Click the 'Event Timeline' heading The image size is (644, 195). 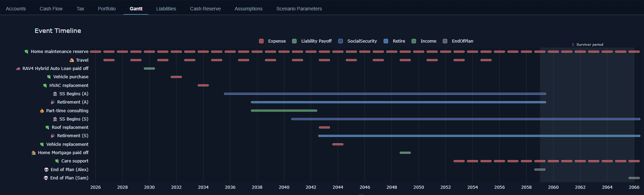[58, 31]
